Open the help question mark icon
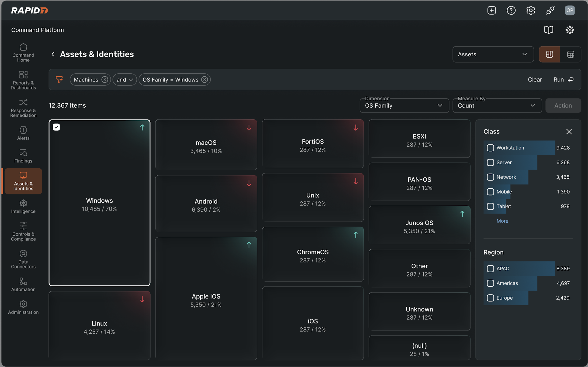Image resolution: width=588 pixels, height=367 pixels. point(511,10)
